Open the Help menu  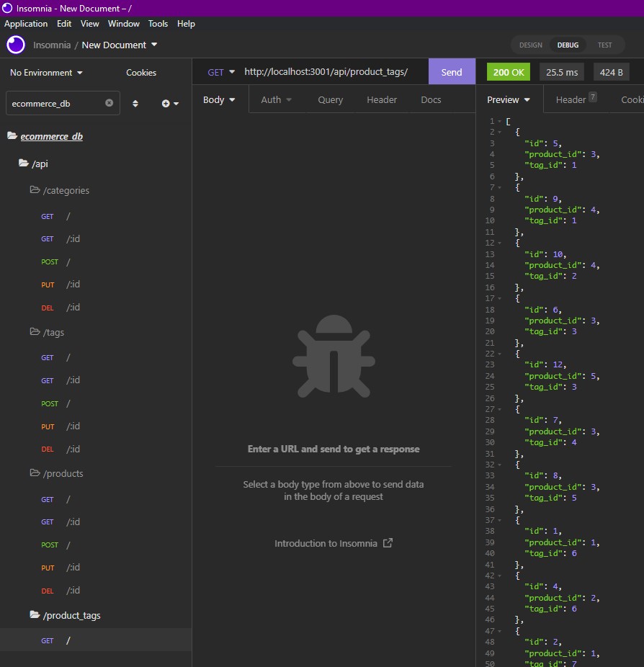click(187, 24)
